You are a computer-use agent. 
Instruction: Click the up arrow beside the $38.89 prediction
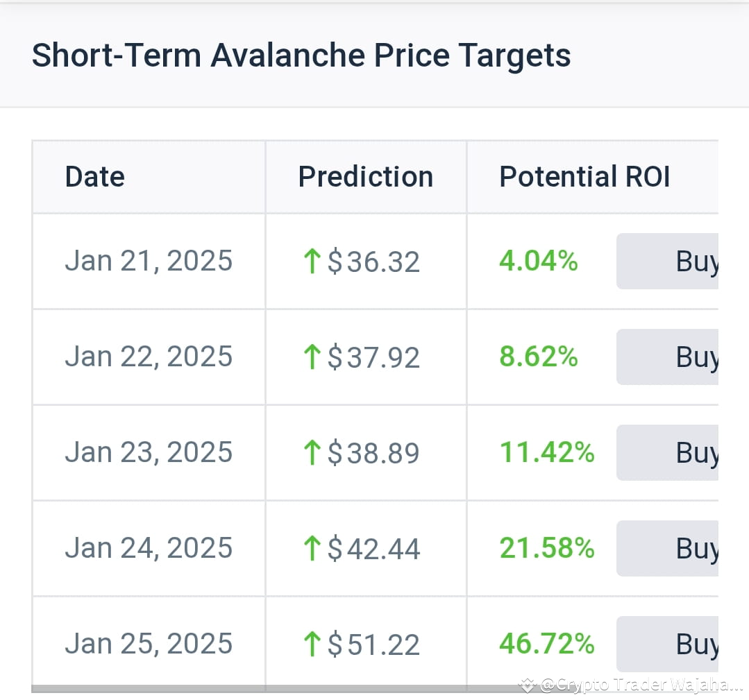click(x=312, y=453)
